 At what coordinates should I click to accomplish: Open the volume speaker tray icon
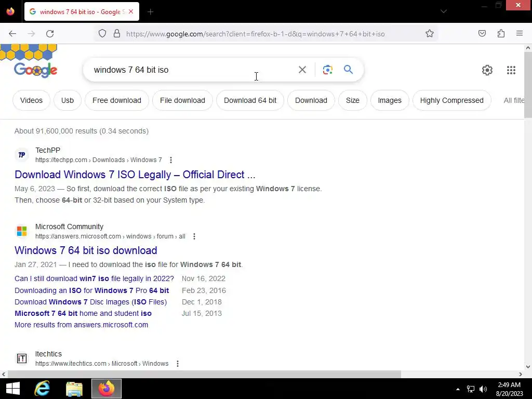pyautogui.click(x=483, y=389)
